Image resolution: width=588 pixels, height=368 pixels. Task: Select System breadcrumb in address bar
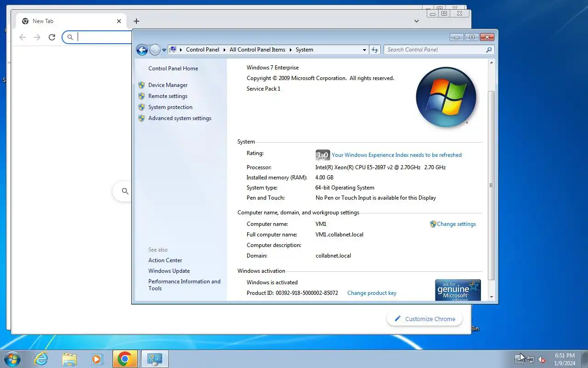tap(304, 50)
